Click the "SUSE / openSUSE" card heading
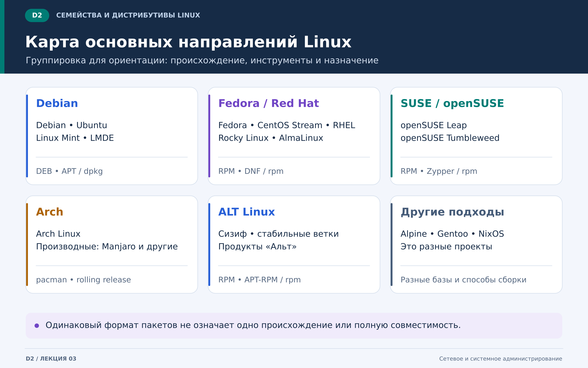 (452, 103)
